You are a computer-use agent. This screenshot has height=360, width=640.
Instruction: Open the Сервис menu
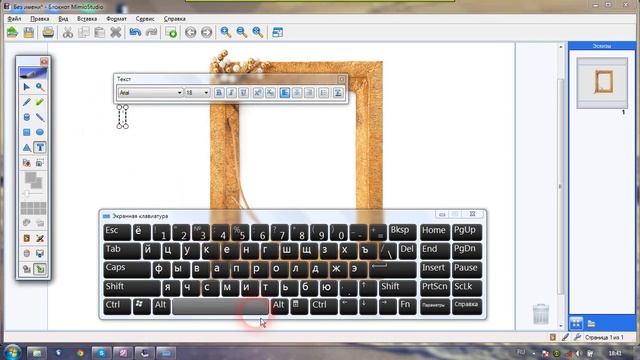coord(145,19)
